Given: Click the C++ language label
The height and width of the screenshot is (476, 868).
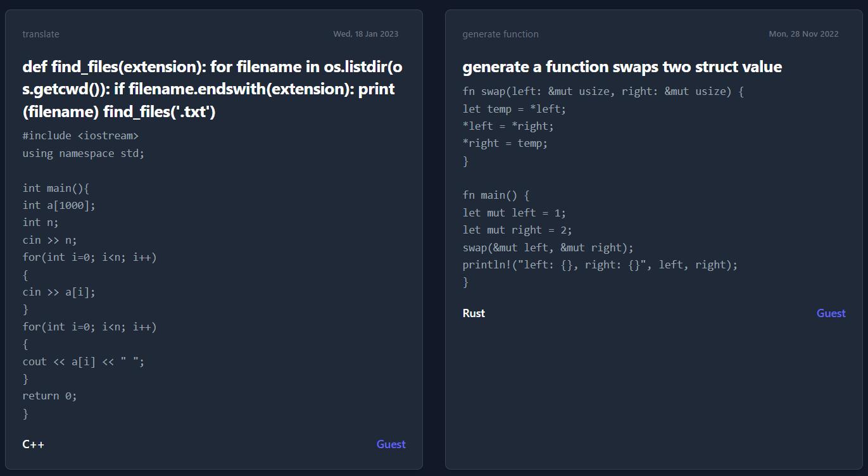Looking at the screenshot, I should click(x=34, y=444).
